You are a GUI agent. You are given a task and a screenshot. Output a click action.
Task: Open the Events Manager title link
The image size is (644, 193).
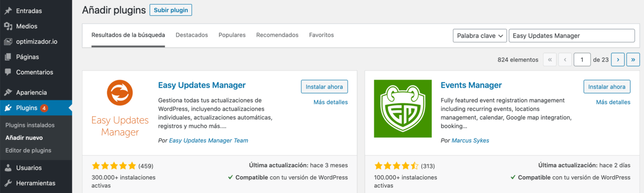[471, 85]
